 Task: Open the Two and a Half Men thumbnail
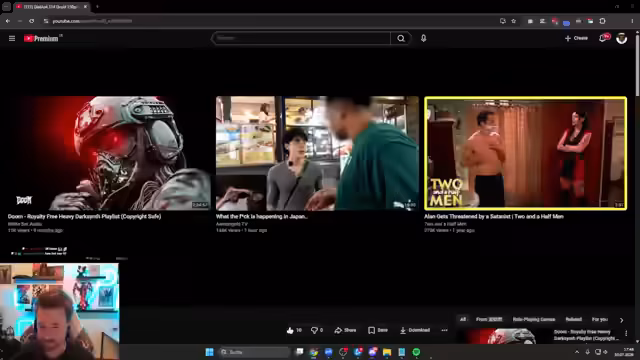click(525, 153)
